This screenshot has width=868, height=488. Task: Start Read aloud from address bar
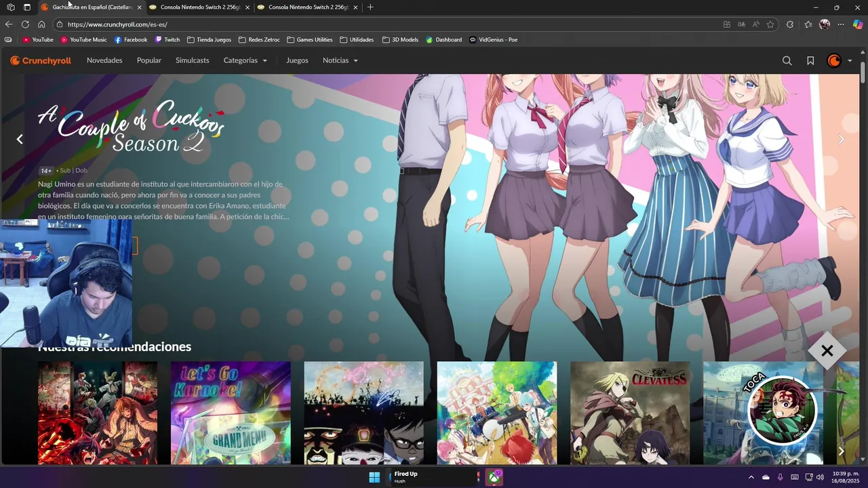click(x=756, y=24)
